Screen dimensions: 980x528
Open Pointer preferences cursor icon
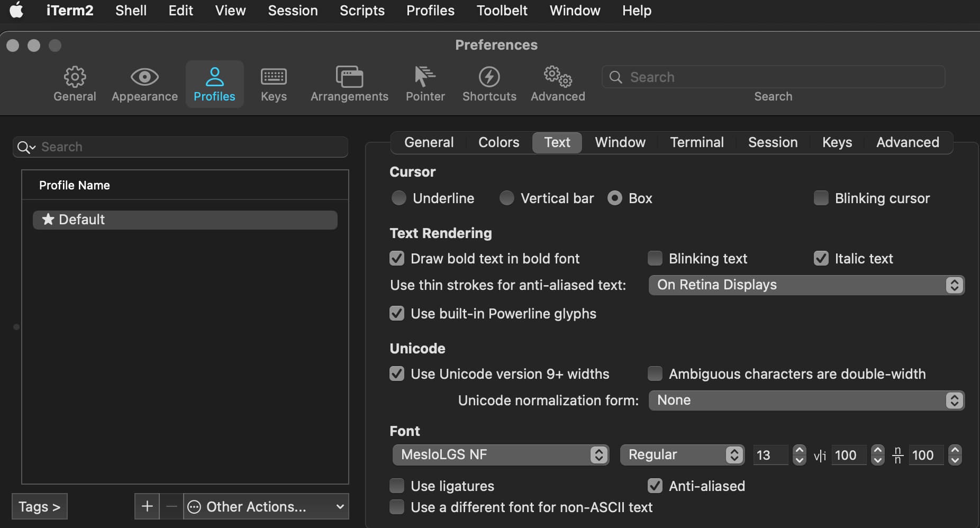(x=425, y=77)
